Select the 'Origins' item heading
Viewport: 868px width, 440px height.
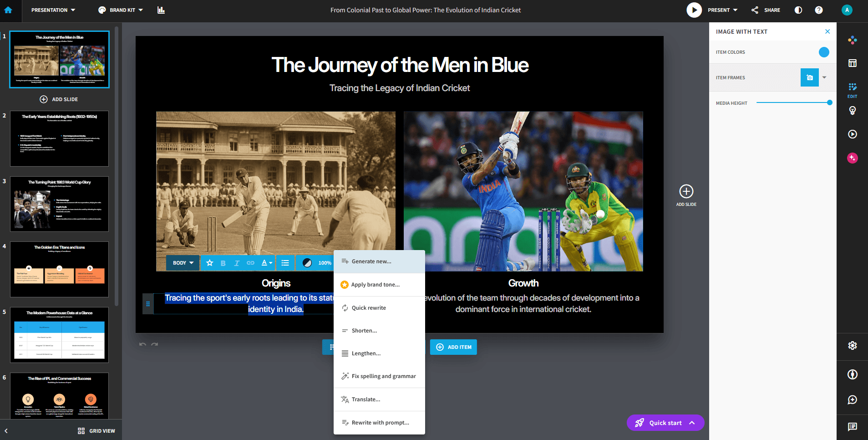coord(276,283)
